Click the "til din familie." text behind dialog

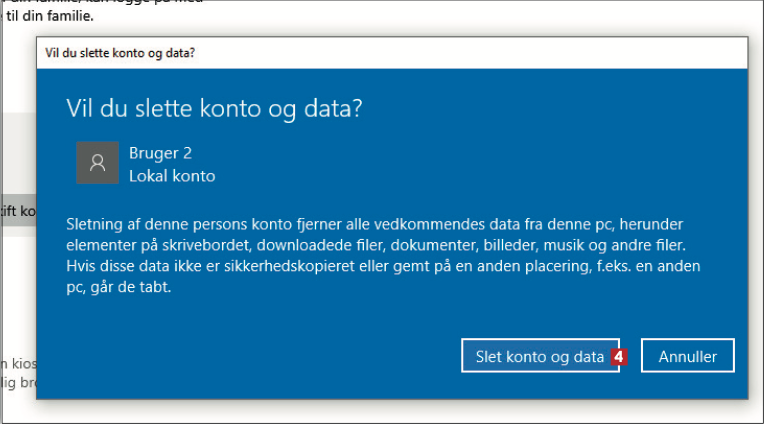[x=50, y=17]
